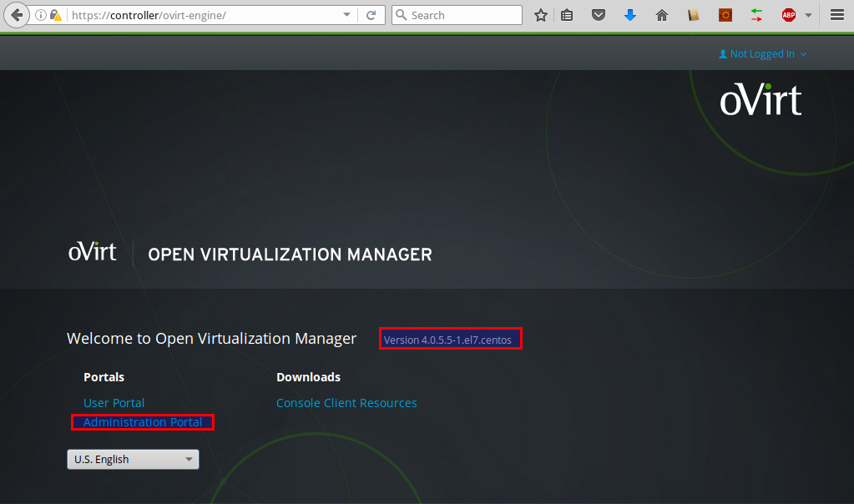Open the Firefox hamburger menu
This screenshot has height=504, width=854.
coord(837,15)
